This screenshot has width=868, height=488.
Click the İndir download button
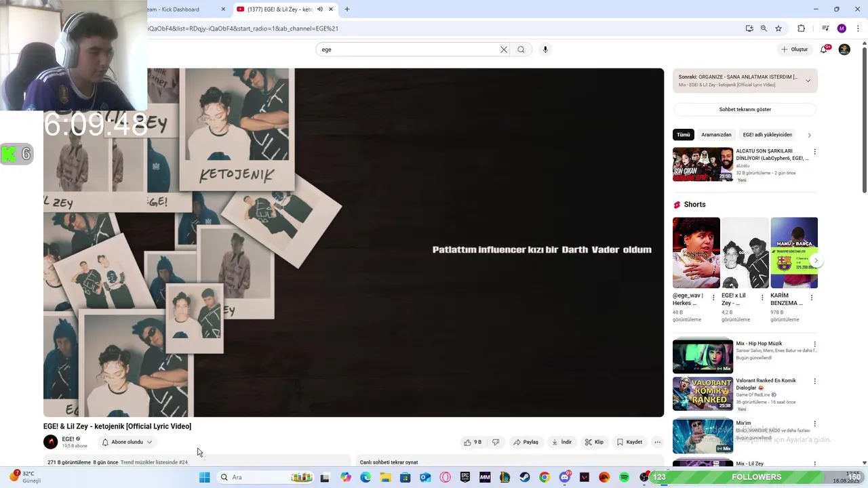point(561,442)
